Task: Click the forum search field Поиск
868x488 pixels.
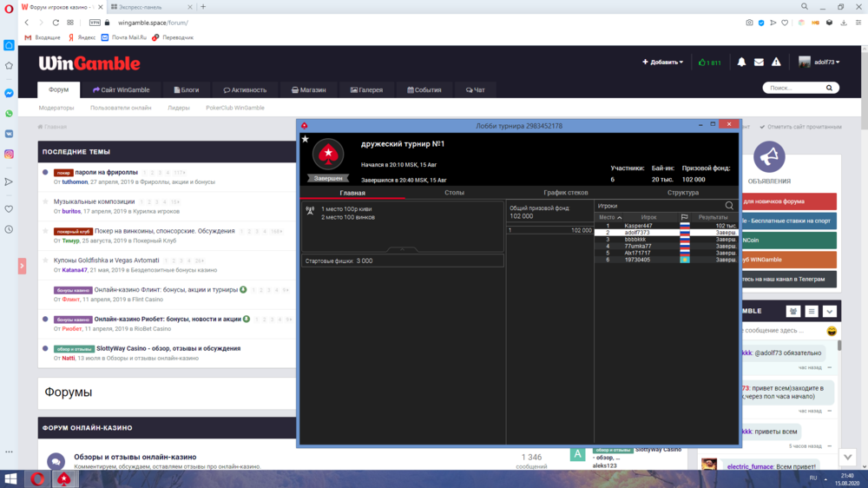Action: click(x=799, y=88)
